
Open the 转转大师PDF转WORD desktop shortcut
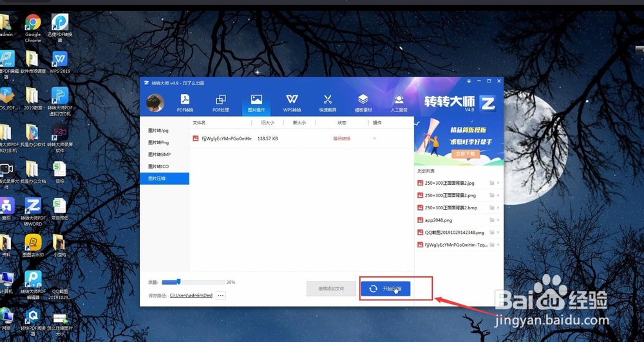[x=33, y=212]
